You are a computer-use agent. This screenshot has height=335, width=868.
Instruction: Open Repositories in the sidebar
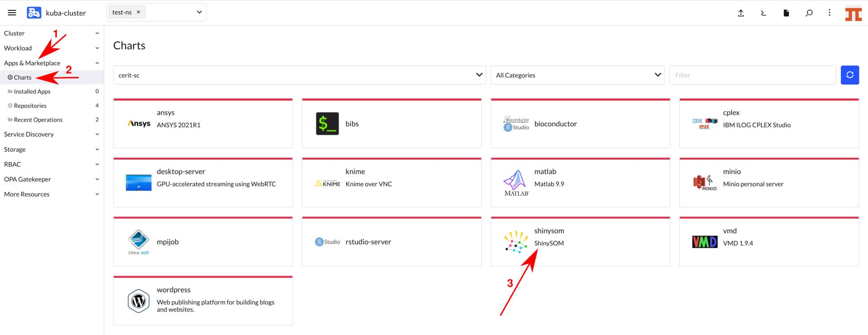tap(30, 105)
